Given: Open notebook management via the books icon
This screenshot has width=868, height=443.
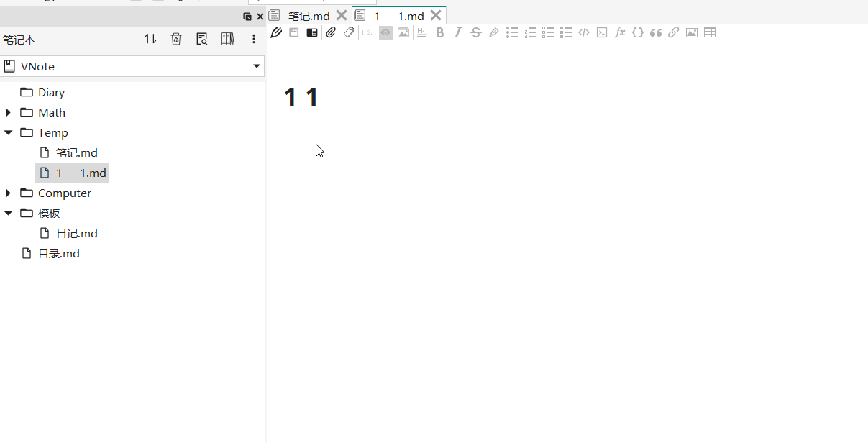Looking at the screenshot, I should (228, 39).
